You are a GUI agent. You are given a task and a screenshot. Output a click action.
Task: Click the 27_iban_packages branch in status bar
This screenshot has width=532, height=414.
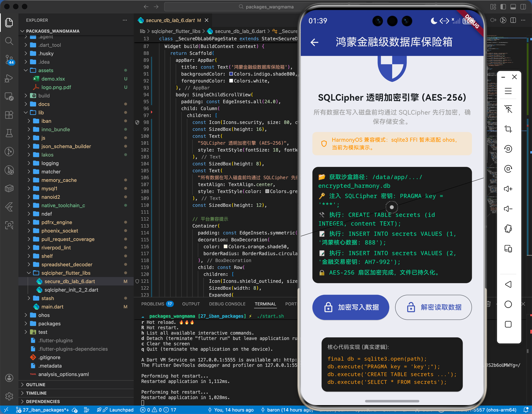(x=43, y=410)
